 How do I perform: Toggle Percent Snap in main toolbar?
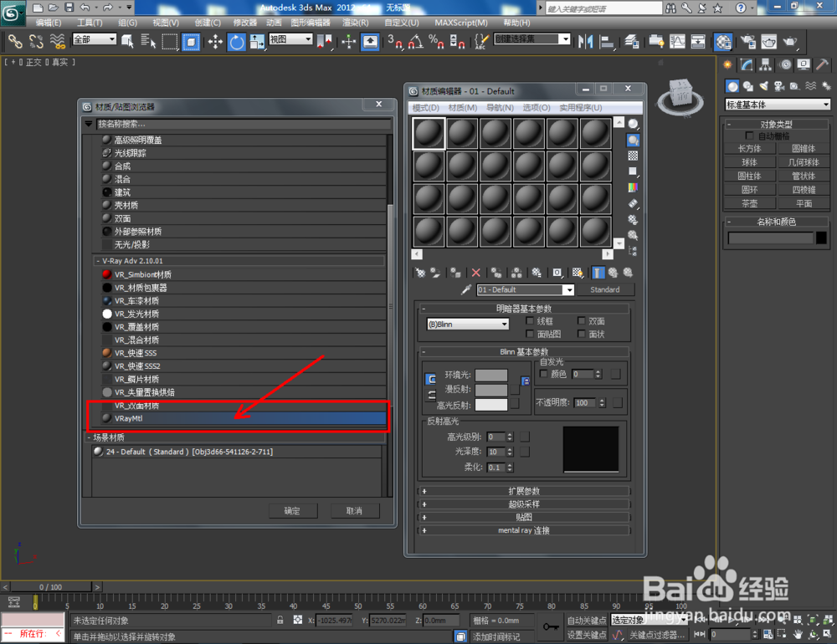tap(436, 42)
